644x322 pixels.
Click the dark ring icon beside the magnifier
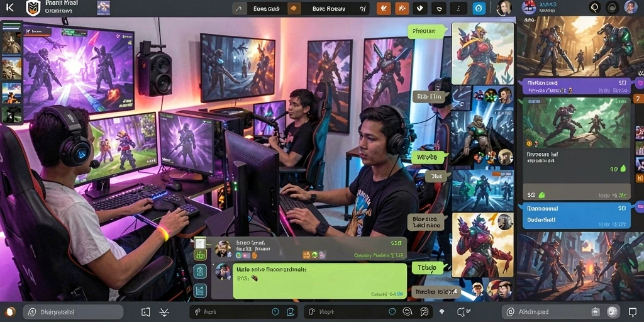click(613, 8)
